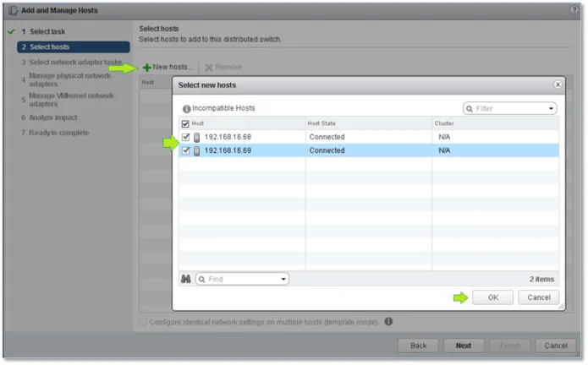Click the binoculars find icon
The image size is (588, 365).
click(186, 279)
